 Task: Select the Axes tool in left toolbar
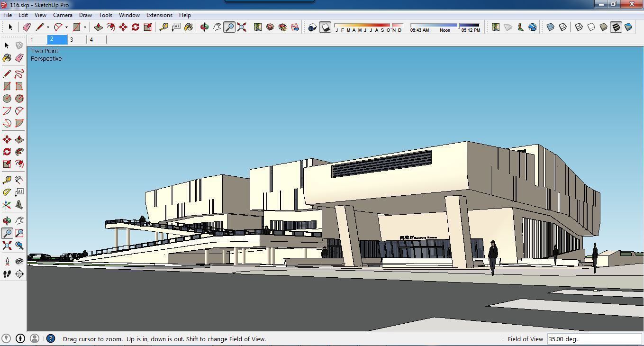(7, 205)
